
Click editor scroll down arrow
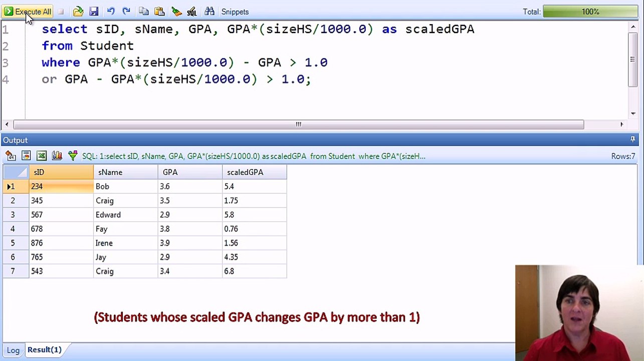[632, 114]
